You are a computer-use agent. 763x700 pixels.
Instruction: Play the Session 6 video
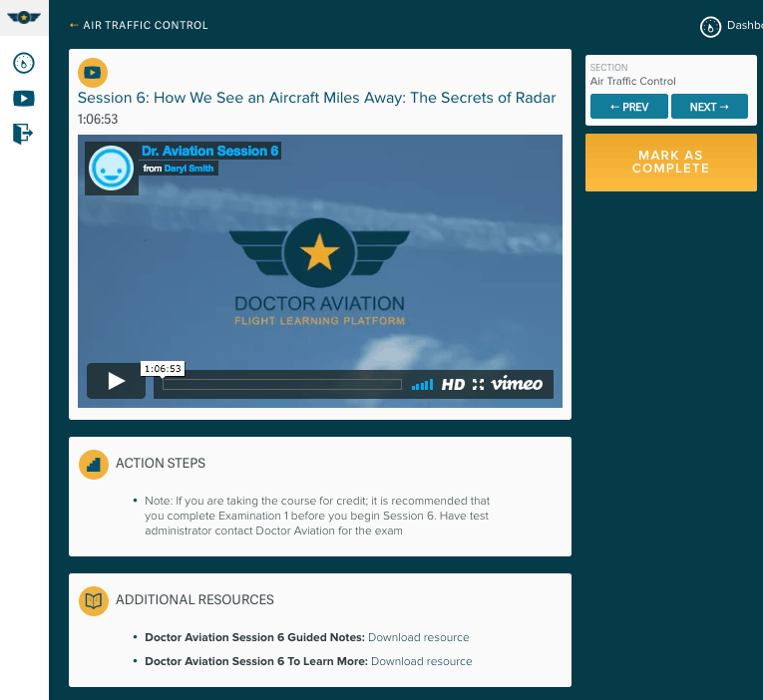coord(116,381)
